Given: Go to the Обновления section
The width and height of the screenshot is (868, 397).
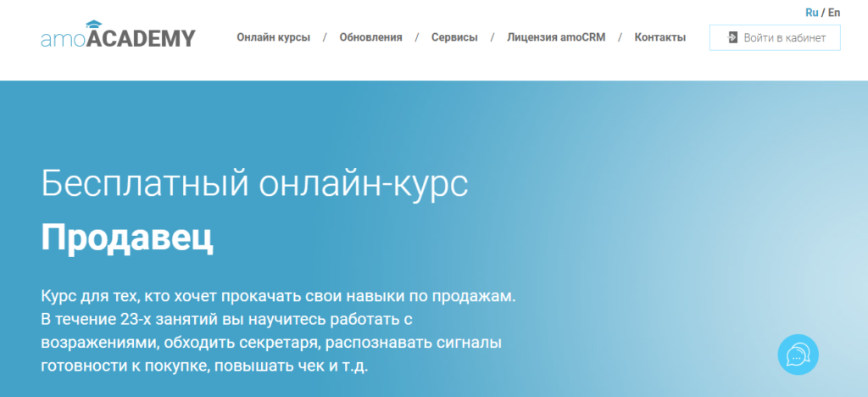Looking at the screenshot, I should tap(370, 37).
